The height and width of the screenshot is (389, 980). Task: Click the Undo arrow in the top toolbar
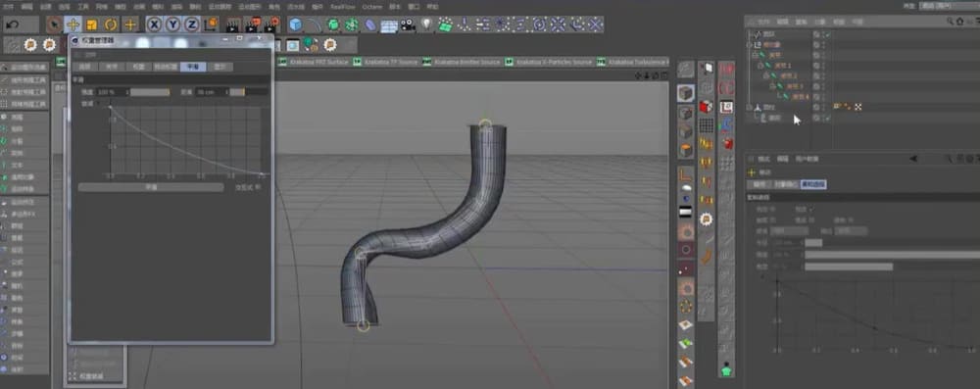tap(13, 25)
